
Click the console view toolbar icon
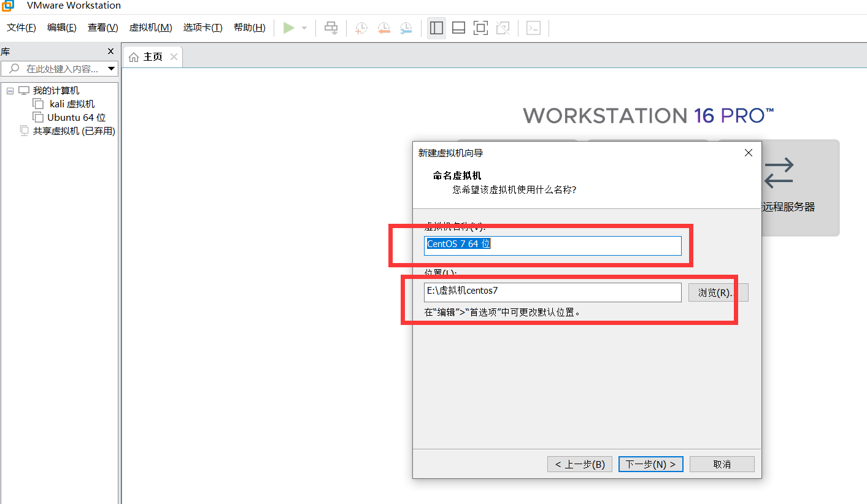(x=533, y=28)
